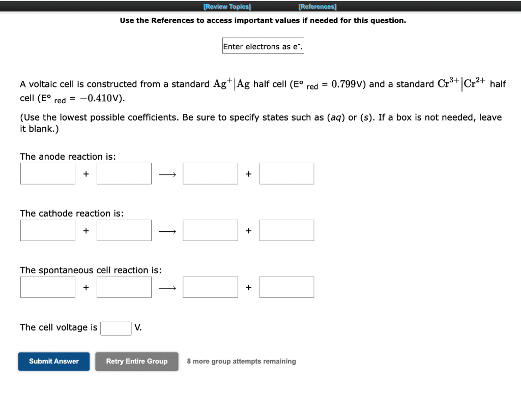The image size is (521, 420).
Task: Click the first cathode product box
Action: (210, 230)
